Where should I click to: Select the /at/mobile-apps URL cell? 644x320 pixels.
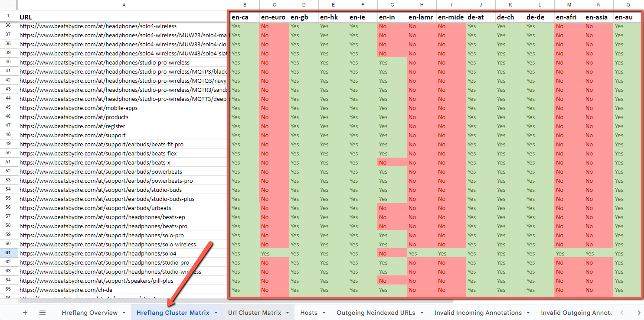tap(124, 108)
